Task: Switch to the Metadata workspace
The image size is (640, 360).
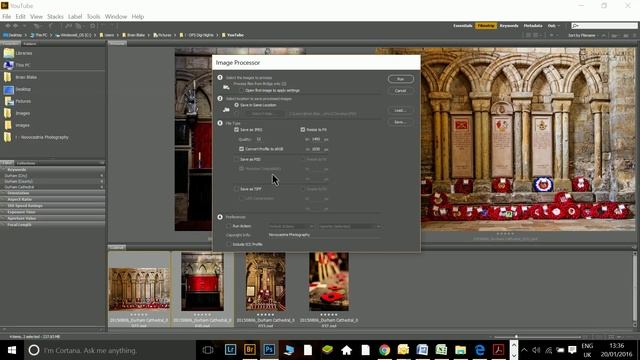Action: click(533, 26)
